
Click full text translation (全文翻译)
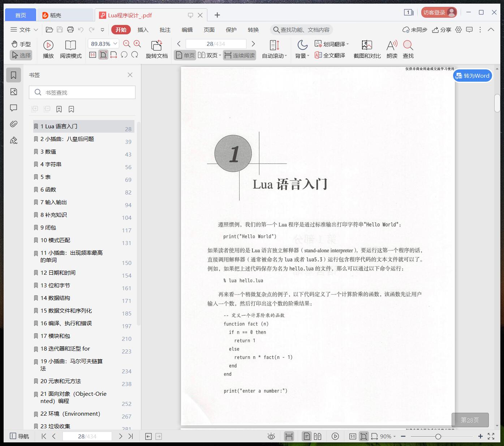coord(330,55)
